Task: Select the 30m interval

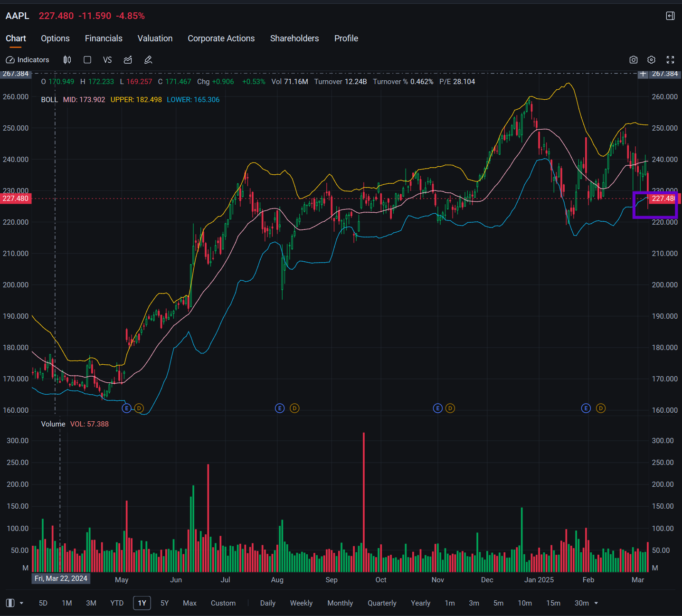Action: [582, 603]
